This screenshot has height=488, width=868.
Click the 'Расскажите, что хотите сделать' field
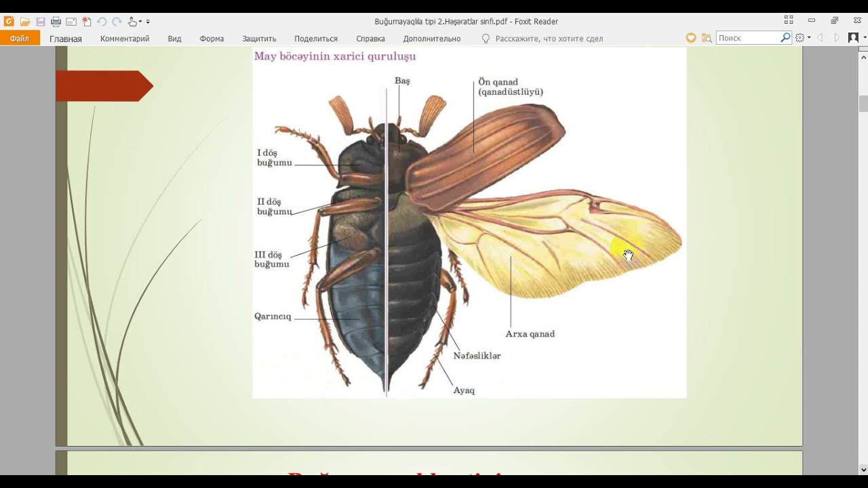pos(549,39)
